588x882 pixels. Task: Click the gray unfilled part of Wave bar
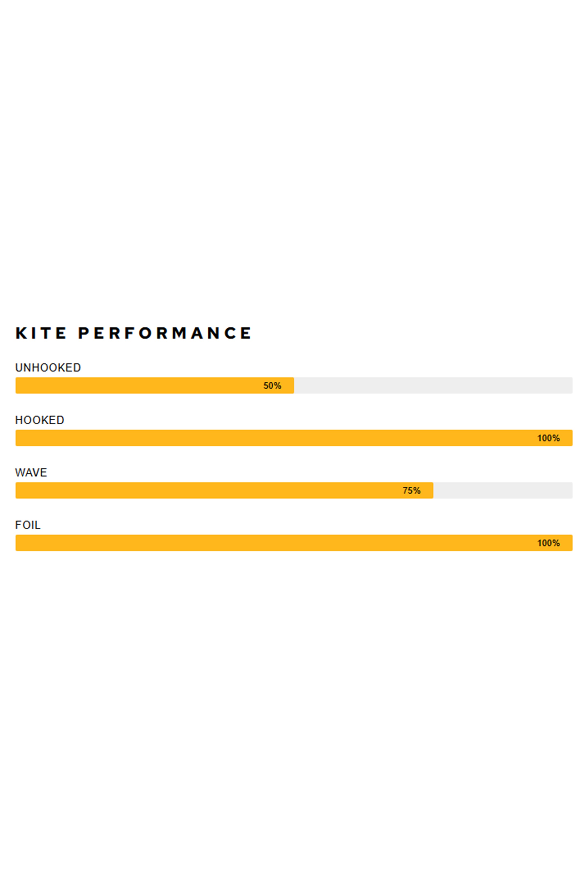[x=503, y=490]
